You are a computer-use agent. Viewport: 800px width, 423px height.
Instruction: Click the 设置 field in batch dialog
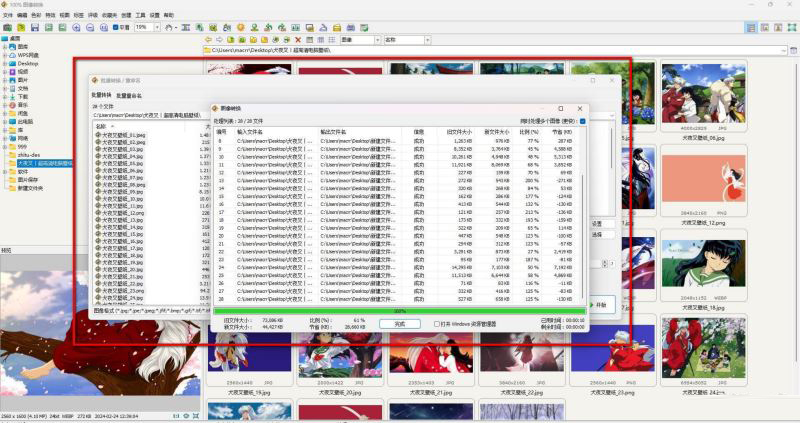[x=603, y=223]
